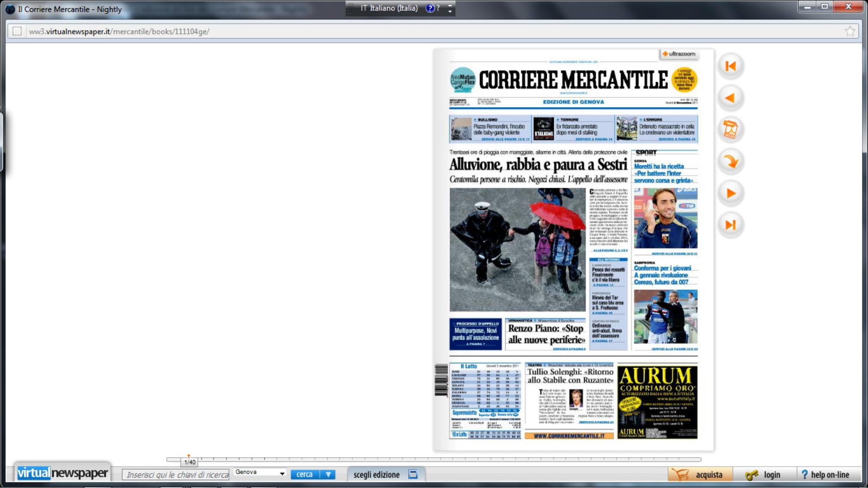Click the 1/40 page slider handle
868x488 pixels.
189,462
